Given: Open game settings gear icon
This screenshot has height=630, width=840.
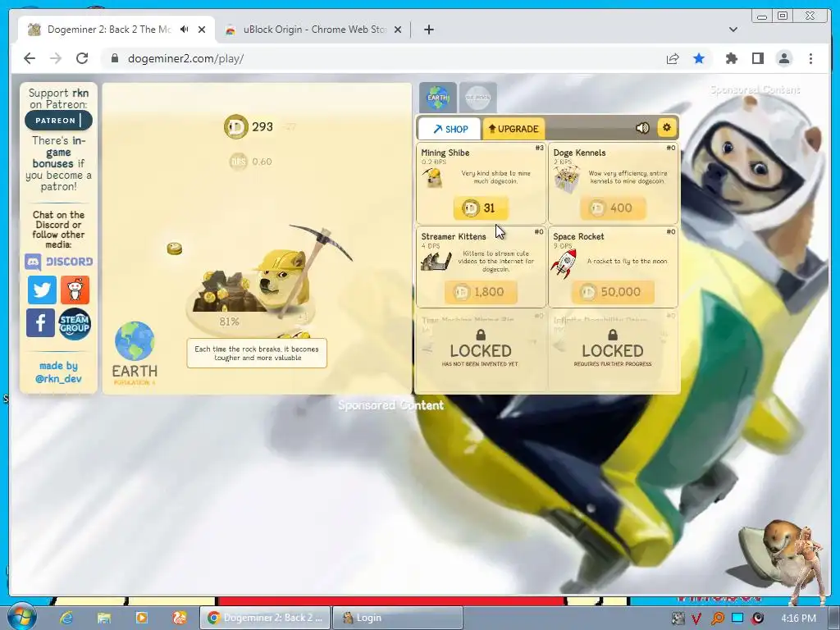Looking at the screenshot, I should 667,127.
